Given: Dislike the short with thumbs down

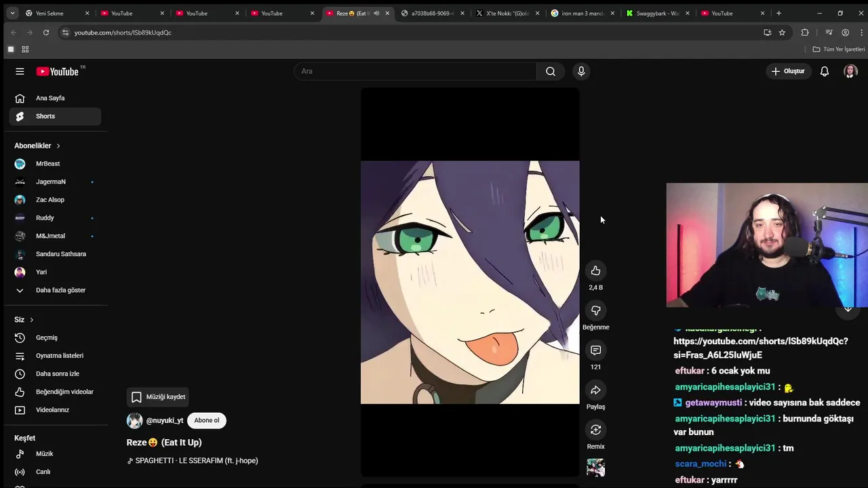Looking at the screenshot, I should [x=595, y=310].
